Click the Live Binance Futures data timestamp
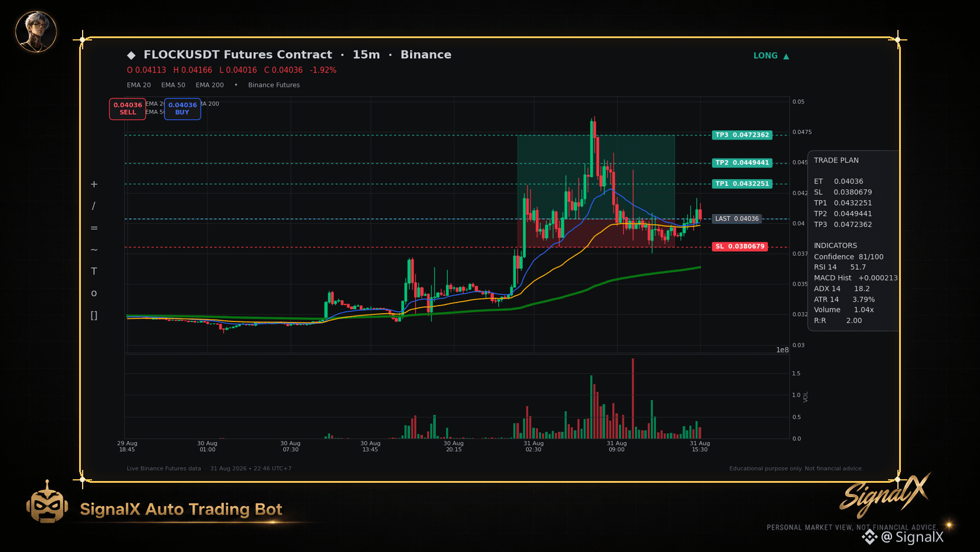The height and width of the screenshot is (552, 980). tap(209, 469)
